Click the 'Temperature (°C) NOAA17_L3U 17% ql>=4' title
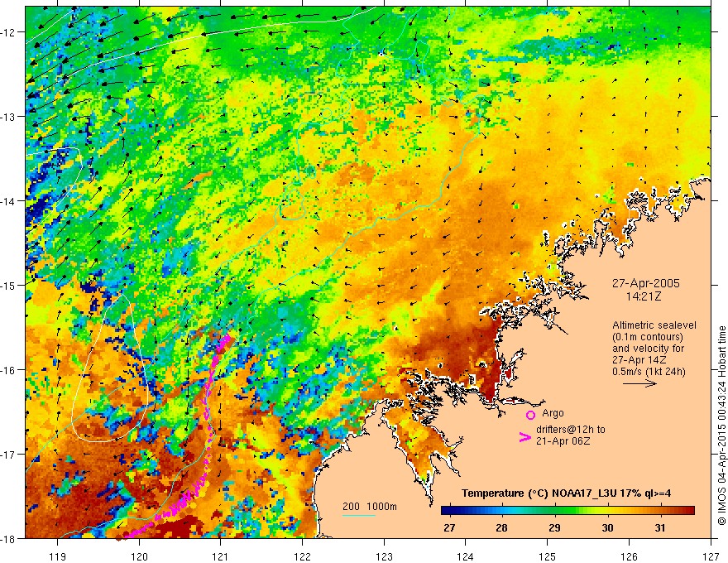Screen dimensions: 728x563 [566, 493]
